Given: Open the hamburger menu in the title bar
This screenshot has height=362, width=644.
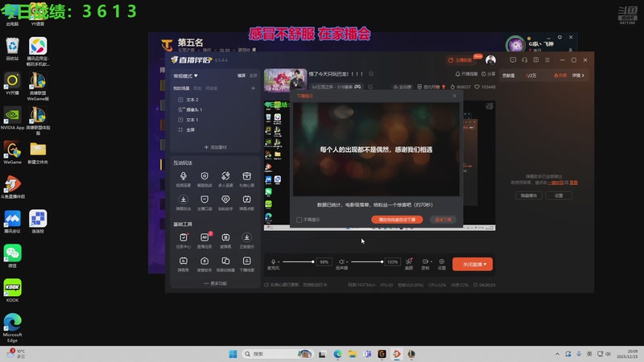Looking at the screenshot, I should pyautogui.click(x=547, y=60).
